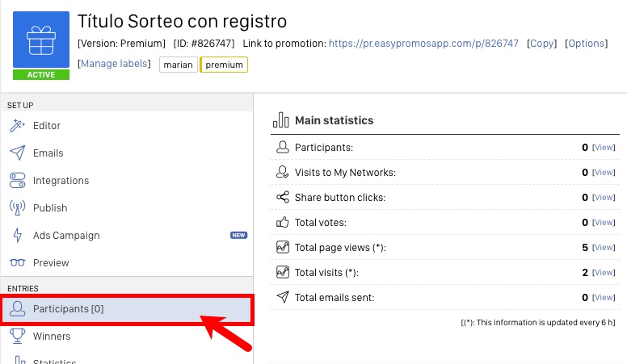Image resolution: width=627 pixels, height=364 pixels.
Task: Open Participants [0] in the Entries menu
Action: pyautogui.click(x=127, y=309)
